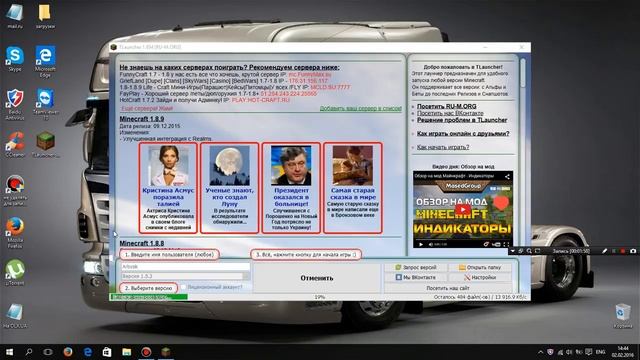Open the Самая старая сказка news card
Viewport: 640px width, 360px height.
(353, 188)
